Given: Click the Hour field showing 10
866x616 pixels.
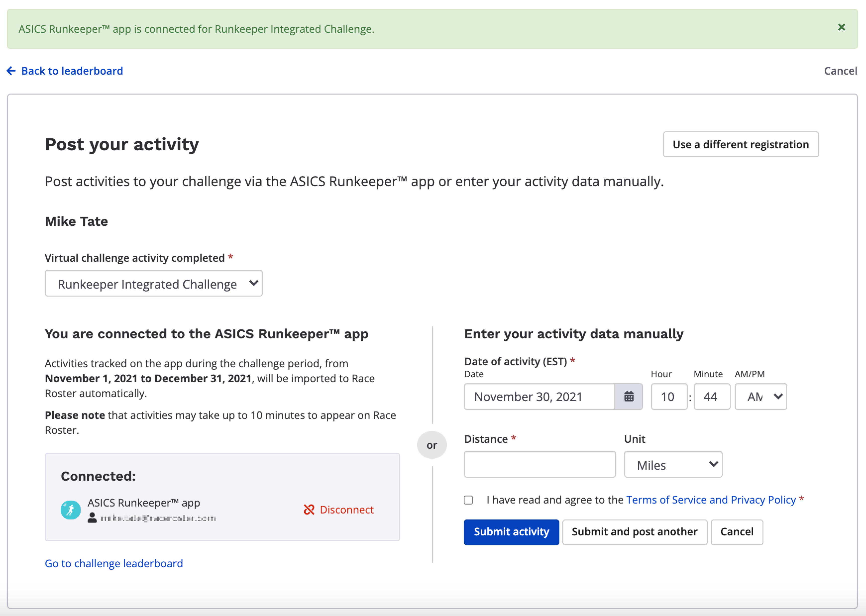Looking at the screenshot, I should 669,396.
